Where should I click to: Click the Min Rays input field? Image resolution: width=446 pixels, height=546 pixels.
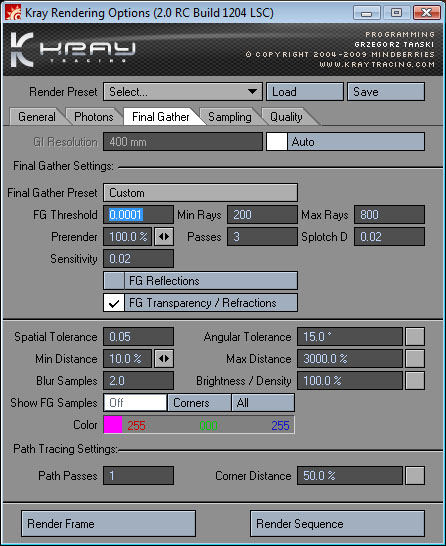(263, 214)
